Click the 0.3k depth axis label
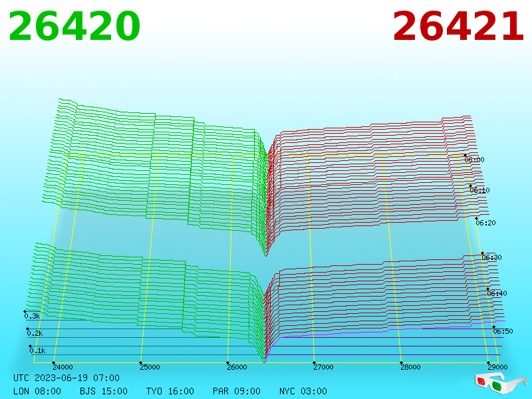 coord(32,317)
